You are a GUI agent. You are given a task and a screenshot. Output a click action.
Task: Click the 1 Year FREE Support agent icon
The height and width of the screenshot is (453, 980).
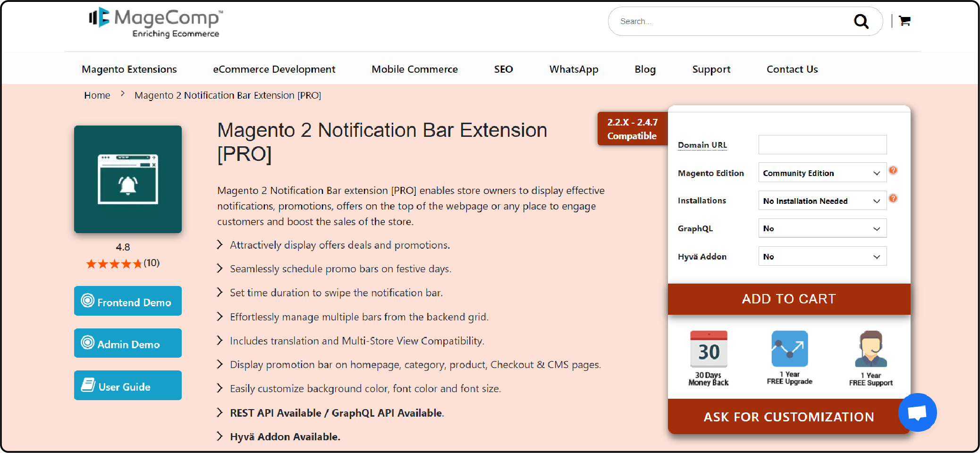871,349
